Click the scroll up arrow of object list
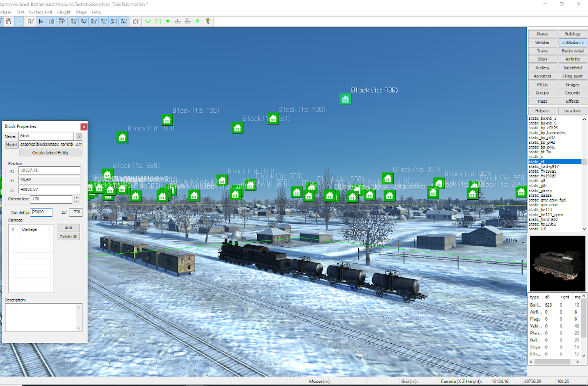Screen dimensions: 588x386 coord(584,119)
